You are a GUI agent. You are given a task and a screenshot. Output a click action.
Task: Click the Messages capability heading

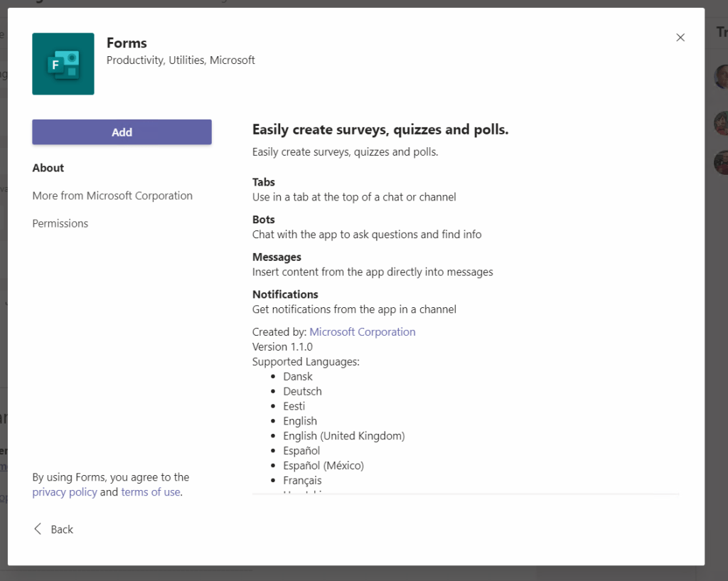pyautogui.click(x=277, y=257)
